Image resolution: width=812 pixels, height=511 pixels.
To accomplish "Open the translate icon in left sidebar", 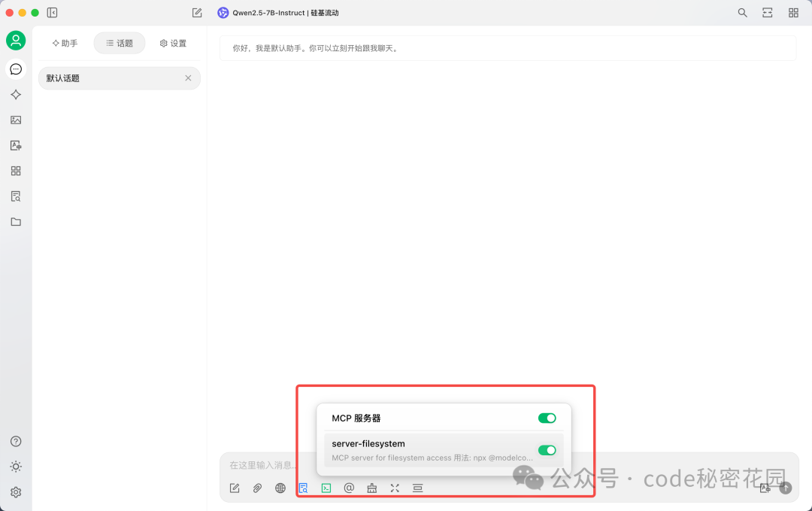I will 16,145.
